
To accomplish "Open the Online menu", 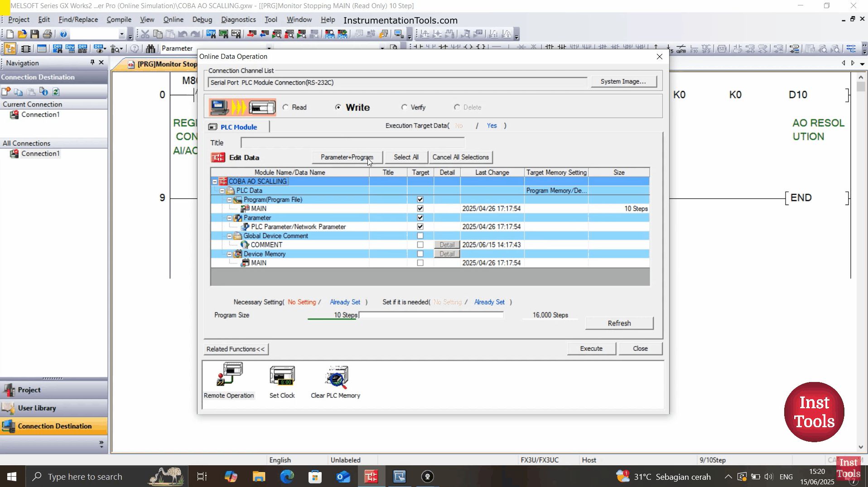I will point(174,19).
